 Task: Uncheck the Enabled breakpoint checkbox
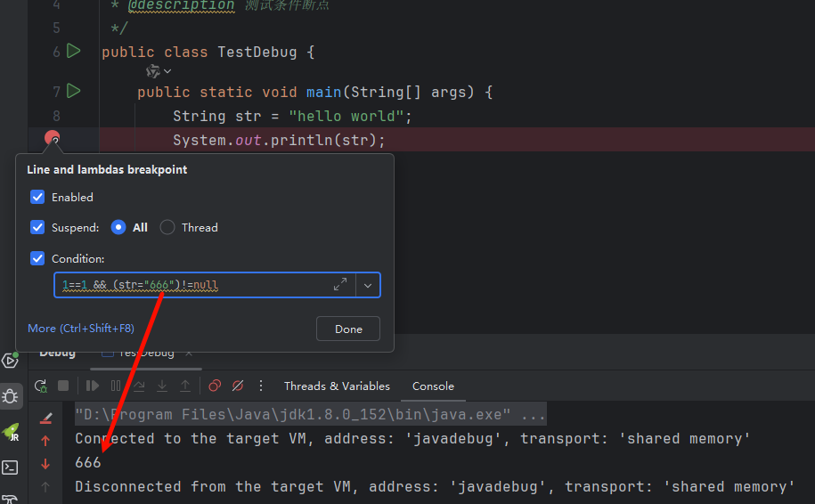(37, 197)
